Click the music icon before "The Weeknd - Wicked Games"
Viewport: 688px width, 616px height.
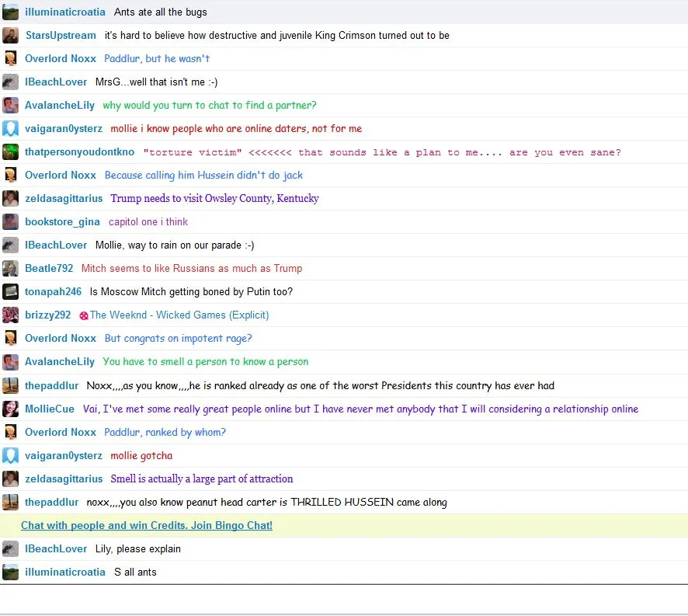click(84, 315)
